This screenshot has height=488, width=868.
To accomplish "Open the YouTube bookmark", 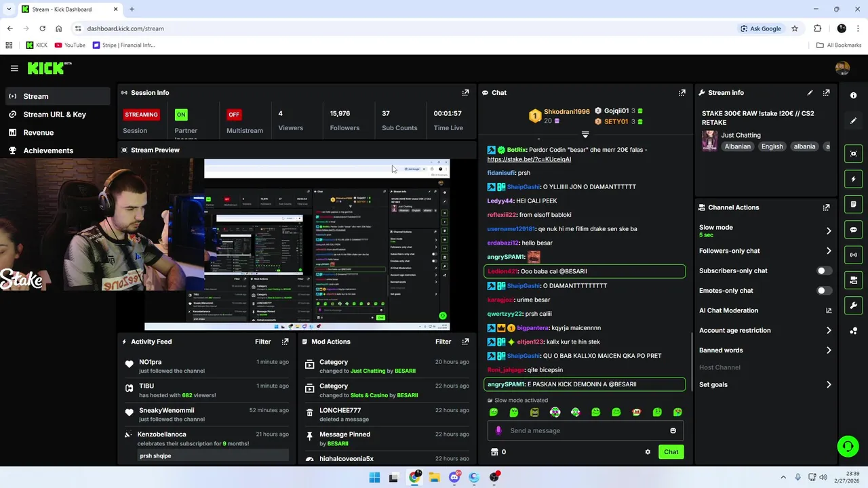I will pos(70,45).
